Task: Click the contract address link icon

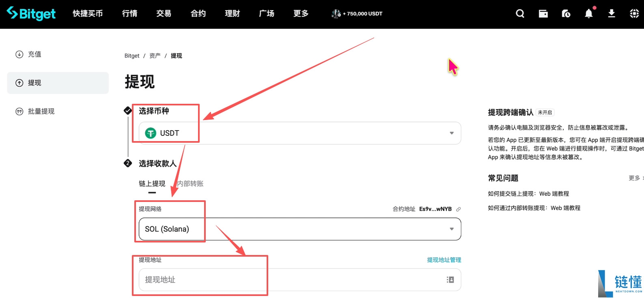Action: click(458, 209)
